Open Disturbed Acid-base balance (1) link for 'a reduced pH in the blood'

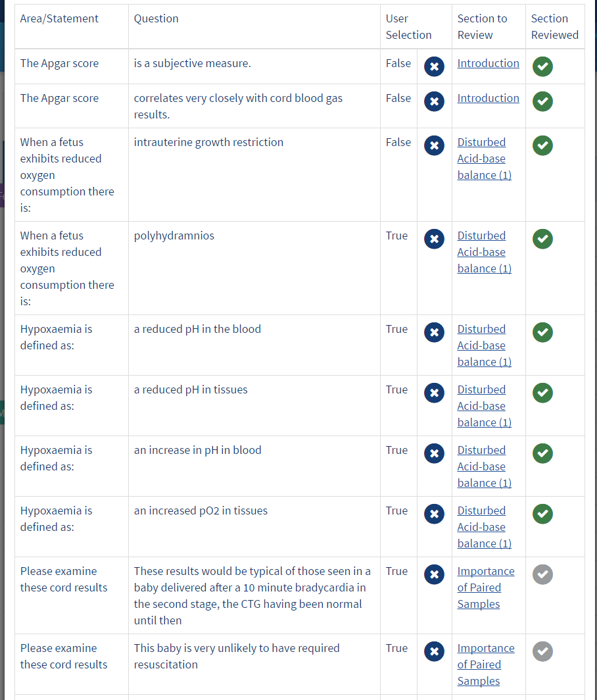click(484, 345)
